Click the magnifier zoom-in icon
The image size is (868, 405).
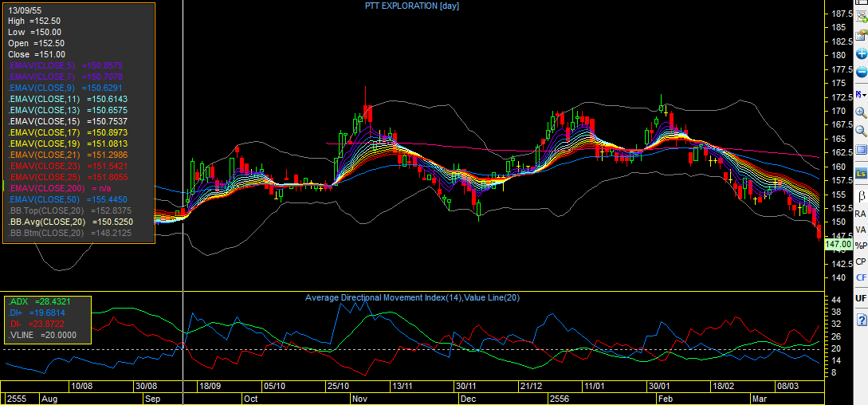pyautogui.click(x=862, y=112)
